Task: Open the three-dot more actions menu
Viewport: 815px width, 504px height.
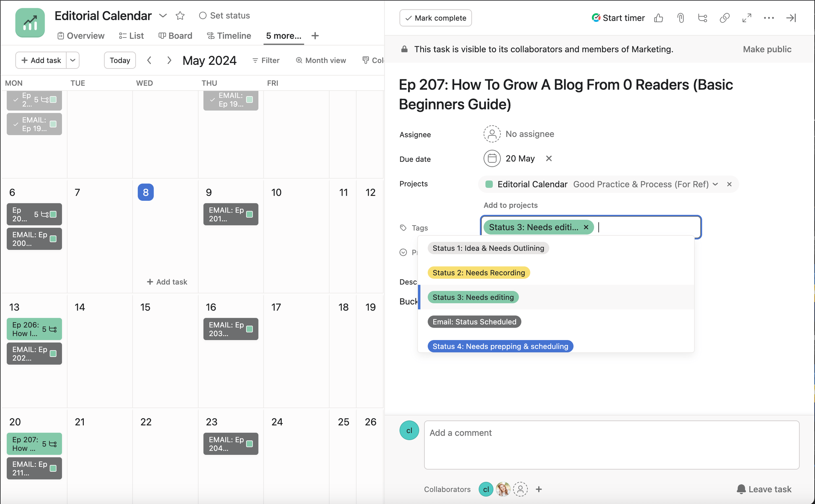Action: [769, 18]
